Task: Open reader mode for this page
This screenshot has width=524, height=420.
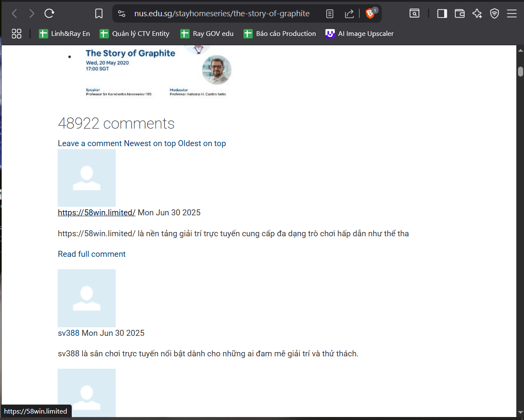Action: (330, 14)
